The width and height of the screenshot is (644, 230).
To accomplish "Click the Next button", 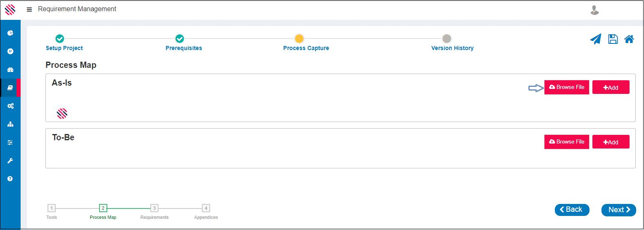I will tap(619, 210).
